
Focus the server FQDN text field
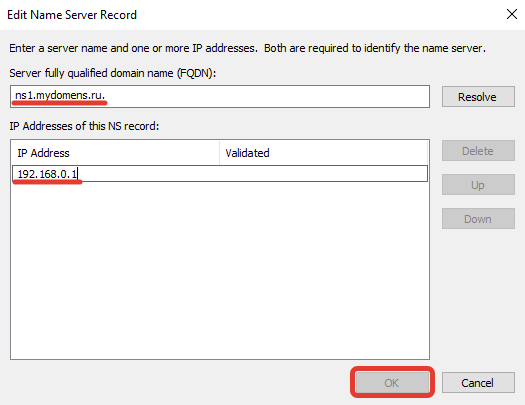(220, 96)
